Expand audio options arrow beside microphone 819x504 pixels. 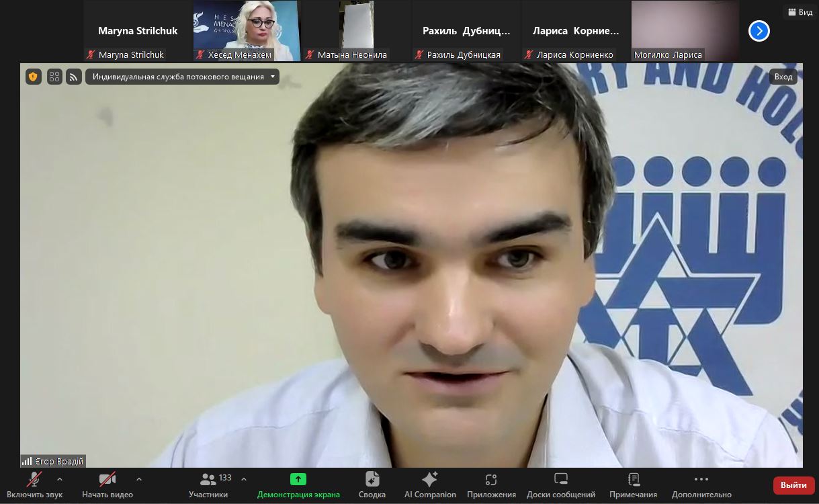click(60, 479)
